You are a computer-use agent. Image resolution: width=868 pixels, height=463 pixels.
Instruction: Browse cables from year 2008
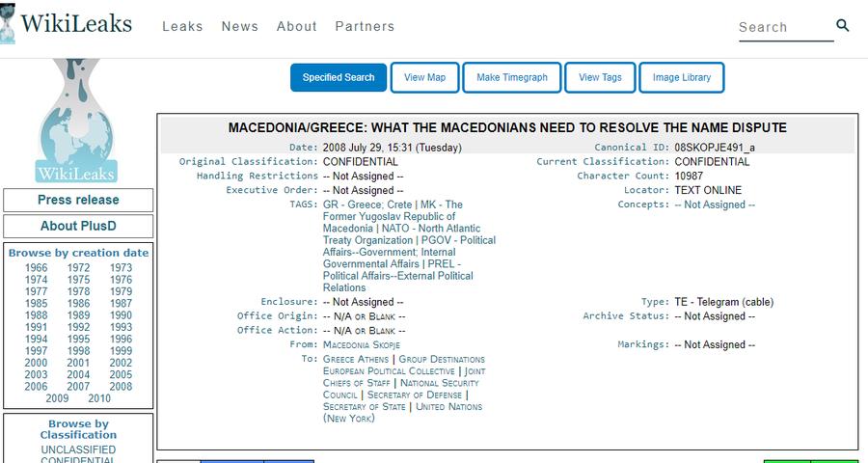pyautogui.click(x=121, y=387)
